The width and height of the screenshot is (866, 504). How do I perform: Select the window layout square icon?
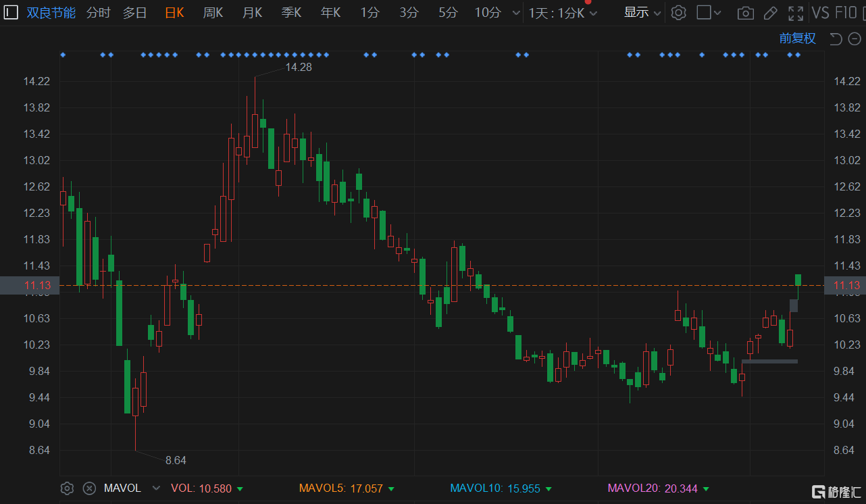click(703, 12)
